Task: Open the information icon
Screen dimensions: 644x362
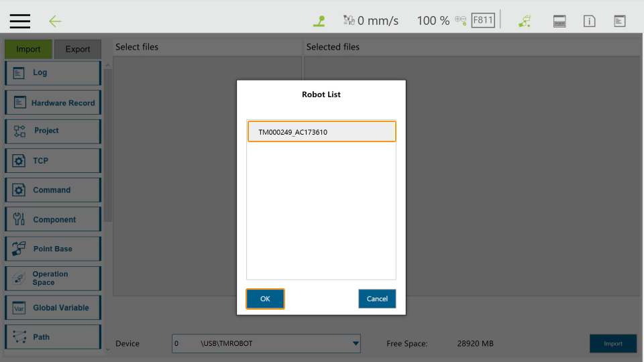Action: tap(590, 21)
